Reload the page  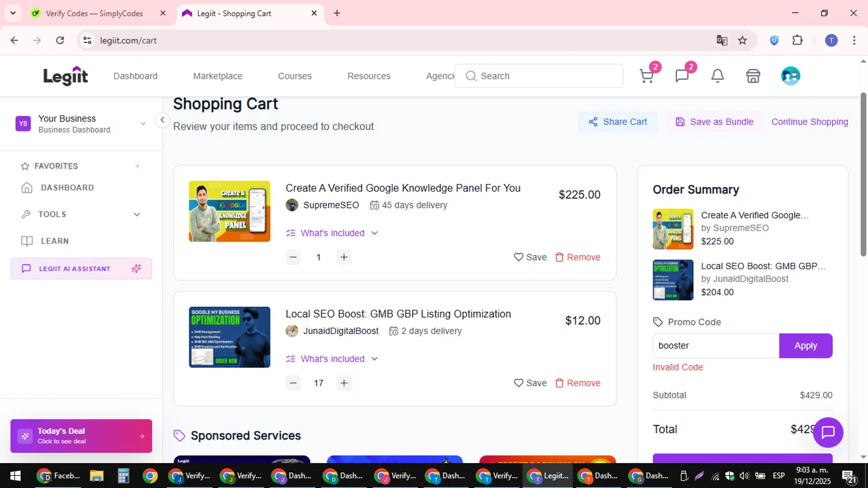(60, 41)
